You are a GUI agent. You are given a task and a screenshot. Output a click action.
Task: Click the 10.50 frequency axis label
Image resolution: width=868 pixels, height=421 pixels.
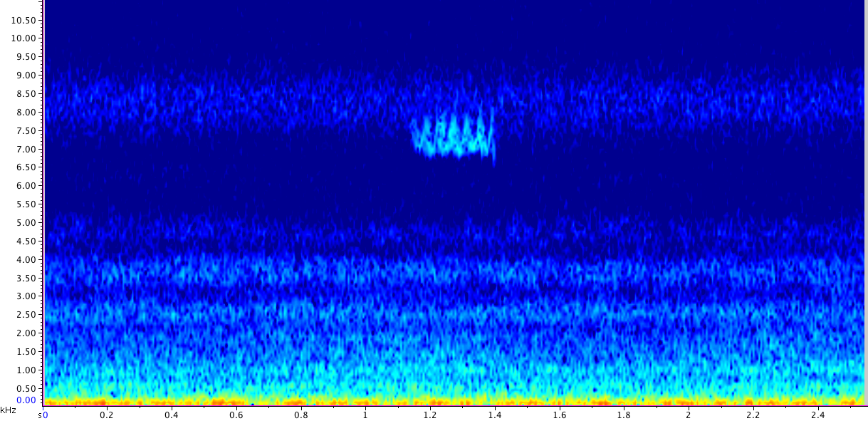click(x=24, y=20)
